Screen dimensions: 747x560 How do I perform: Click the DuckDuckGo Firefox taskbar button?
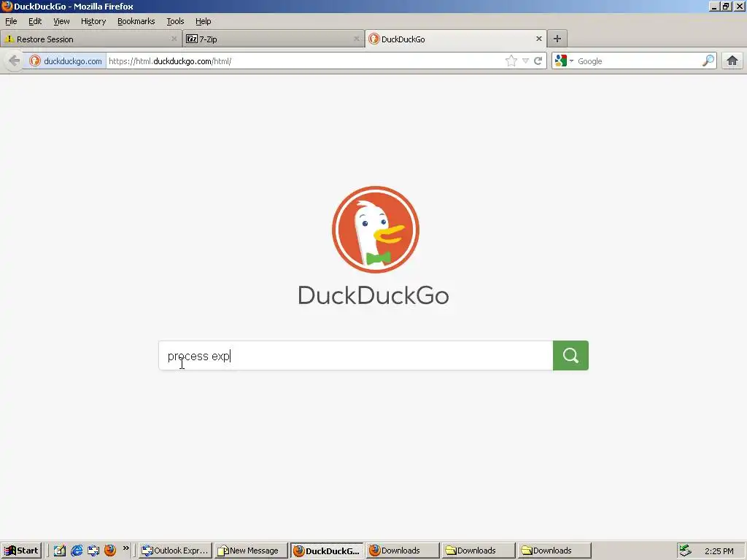pyautogui.click(x=327, y=551)
